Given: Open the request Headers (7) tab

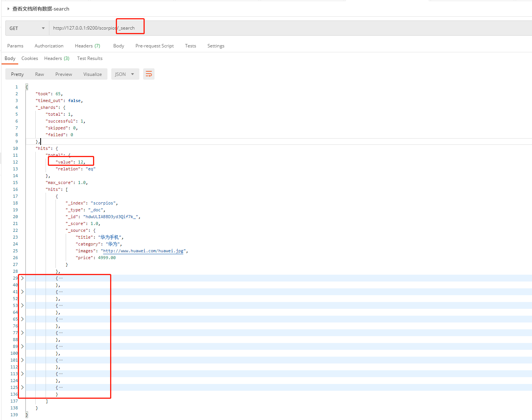Looking at the screenshot, I should 87,46.
